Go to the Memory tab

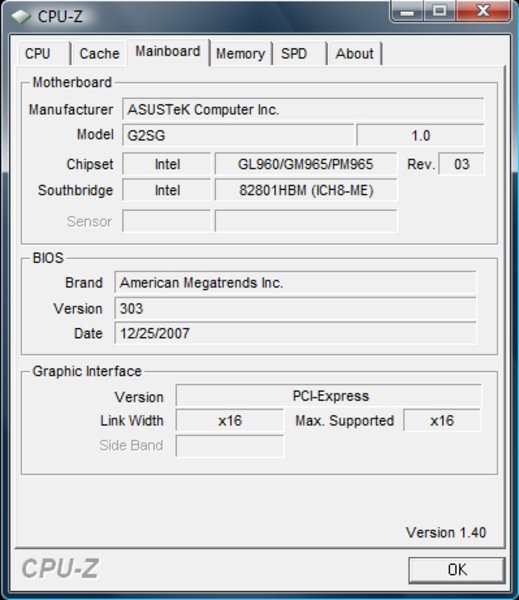pos(241,53)
